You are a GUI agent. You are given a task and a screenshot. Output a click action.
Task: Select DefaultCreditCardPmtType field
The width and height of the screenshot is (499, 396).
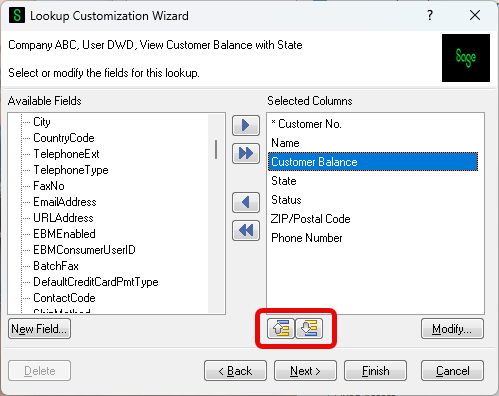96,282
